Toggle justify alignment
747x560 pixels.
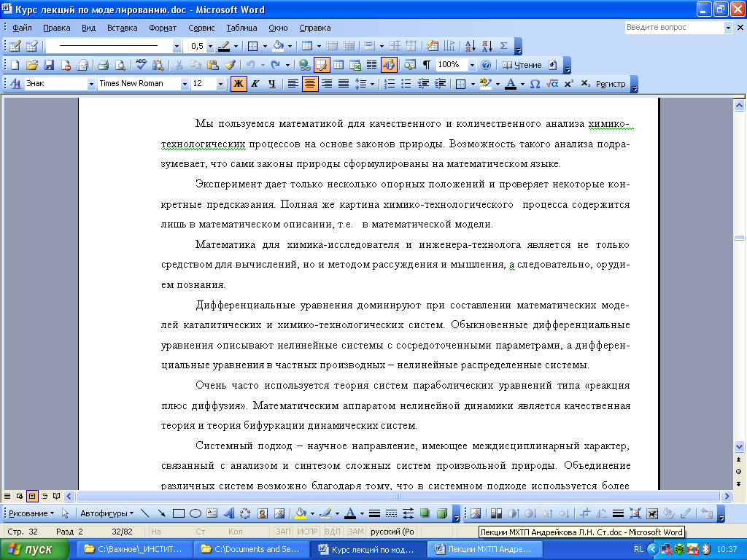344,84
